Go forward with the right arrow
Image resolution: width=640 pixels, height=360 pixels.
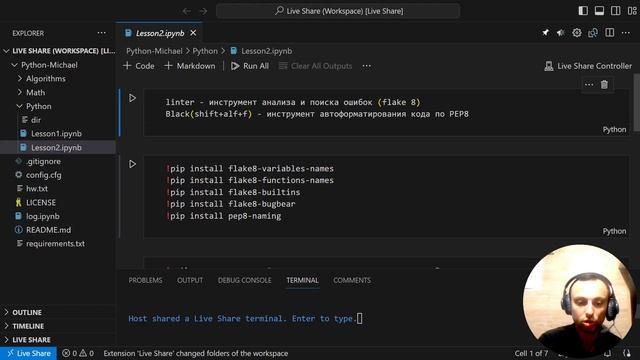[203, 11]
